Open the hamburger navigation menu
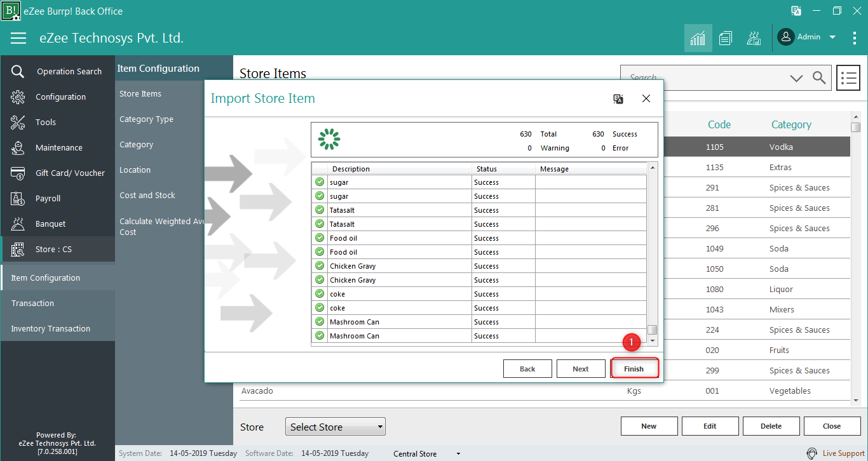 (x=18, y=38)
